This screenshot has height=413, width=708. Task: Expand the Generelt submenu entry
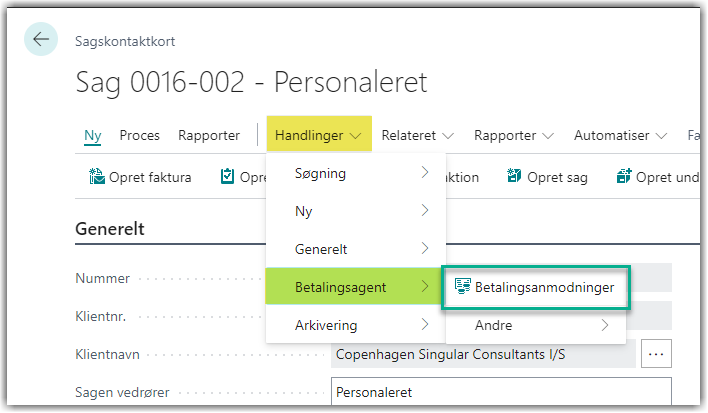click(x=355, y=249)
